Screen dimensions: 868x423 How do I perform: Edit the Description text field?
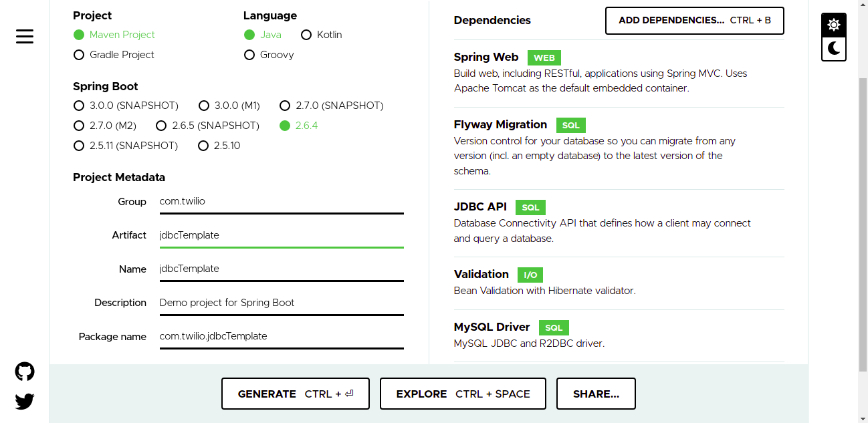pyautogui.click(x=282, y=303)
